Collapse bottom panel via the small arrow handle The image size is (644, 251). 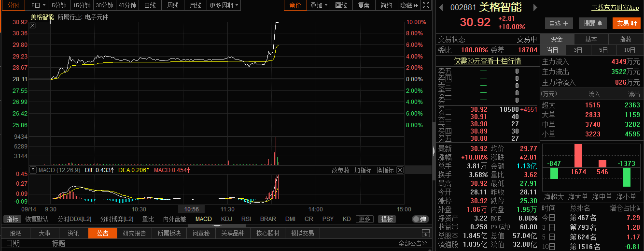click(216, 225)
